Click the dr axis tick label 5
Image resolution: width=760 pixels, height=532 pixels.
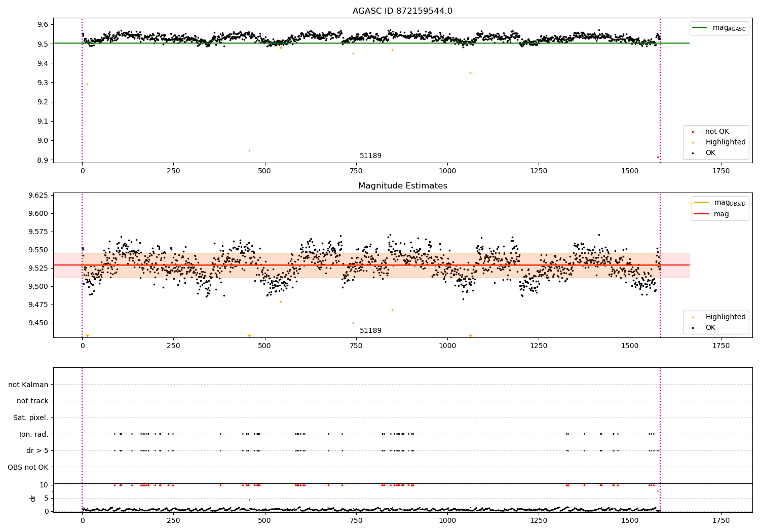pyautogui.click(x=47, y=498)
